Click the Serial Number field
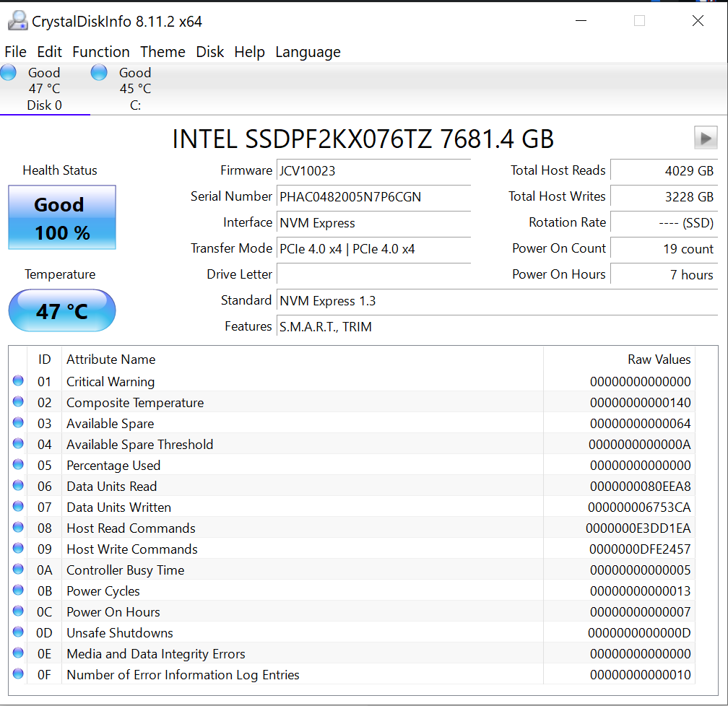Image resolution: width=728 pixels, height=706 pixels. [x=373, y=196]
